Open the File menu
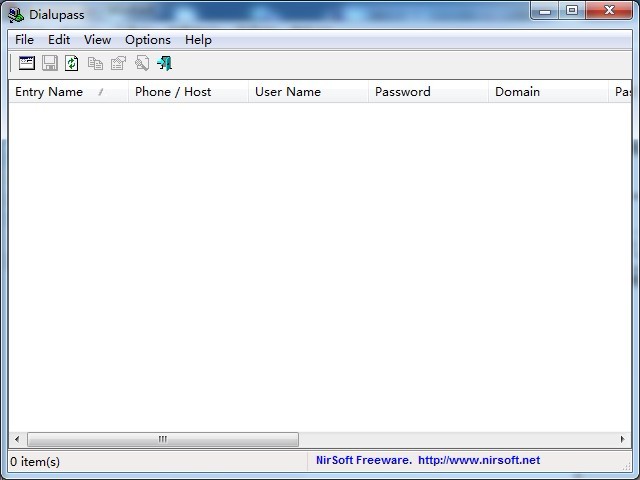640x480 pixels. pos(24,40)
